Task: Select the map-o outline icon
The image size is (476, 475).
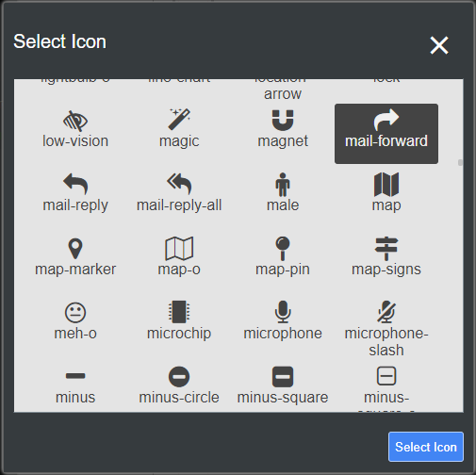Action: pos(179,249)
